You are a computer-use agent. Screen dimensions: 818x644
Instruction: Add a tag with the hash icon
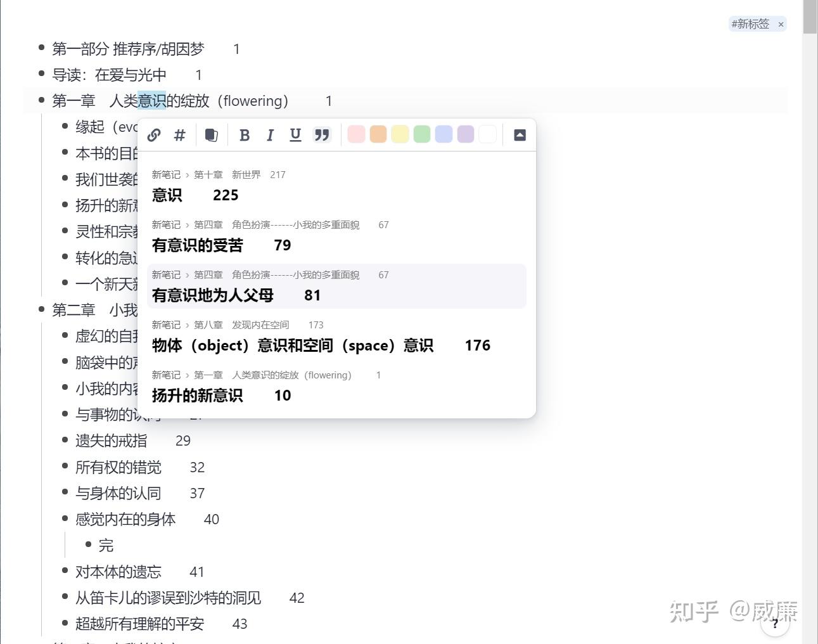click(180, 135)
